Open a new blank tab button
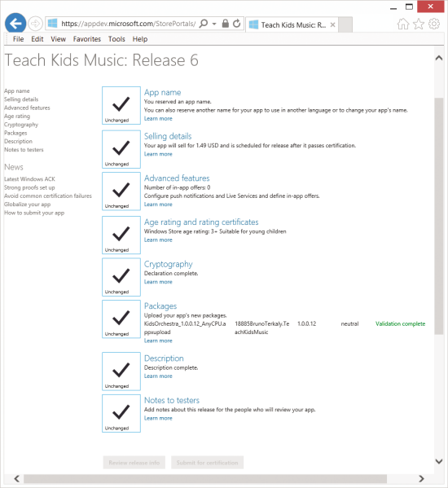Screen dimensions: 448x488 click(345, 25)
